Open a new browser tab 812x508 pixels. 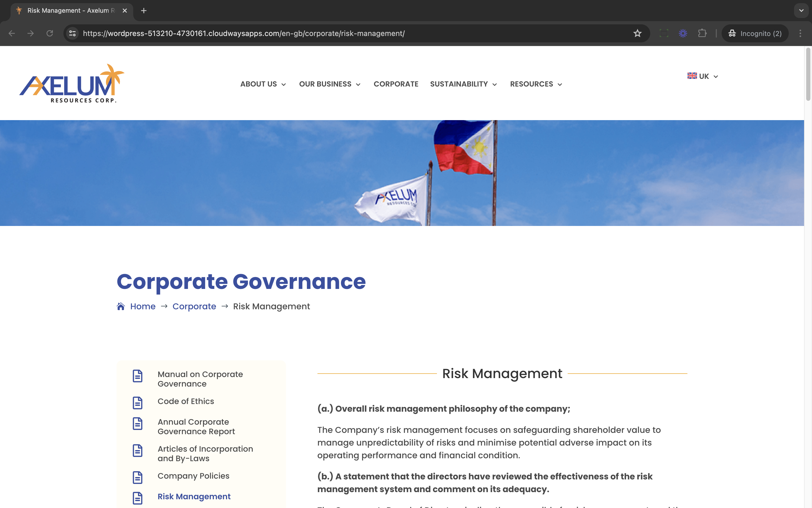(x=144, y=11)
